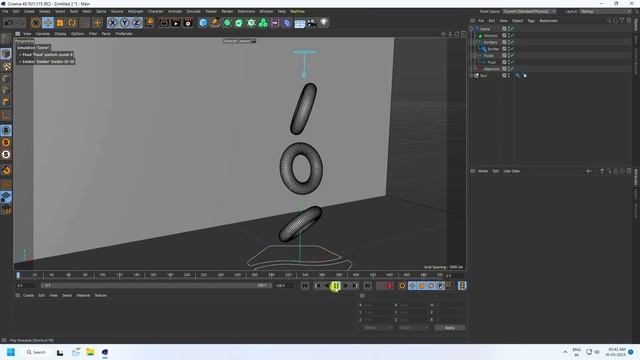The width and height of the screenshot is (640, 360).
Task: Open the Edit Render Settings icon
Action: click(x=188, y=23)
